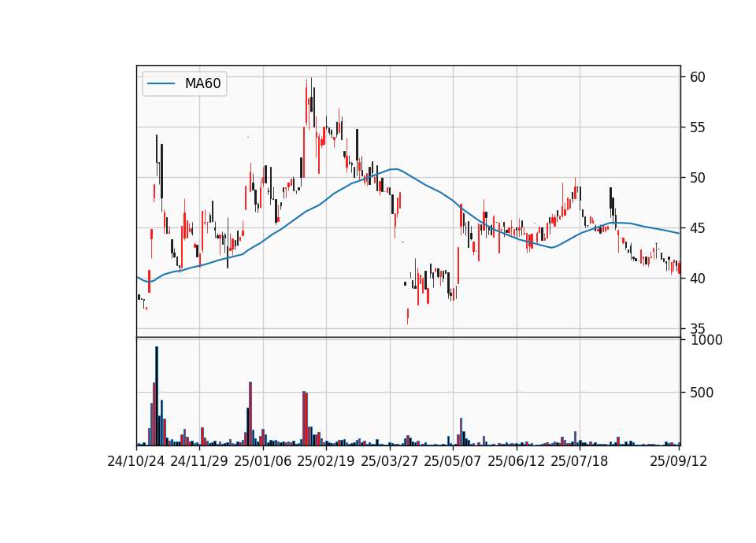The image size is (756, 543).
Task: Click the MA60 legend label
Action: [202, 83]
